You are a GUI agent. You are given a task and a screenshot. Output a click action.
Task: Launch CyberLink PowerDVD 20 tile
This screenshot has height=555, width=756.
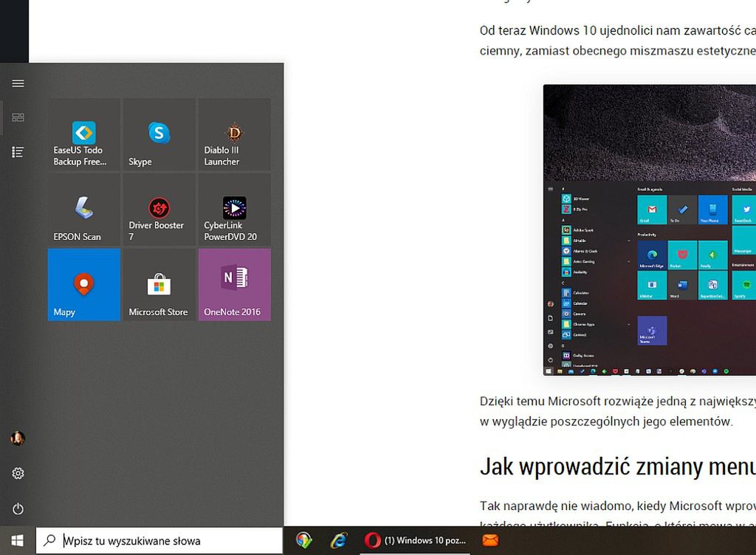coord(234,210)
